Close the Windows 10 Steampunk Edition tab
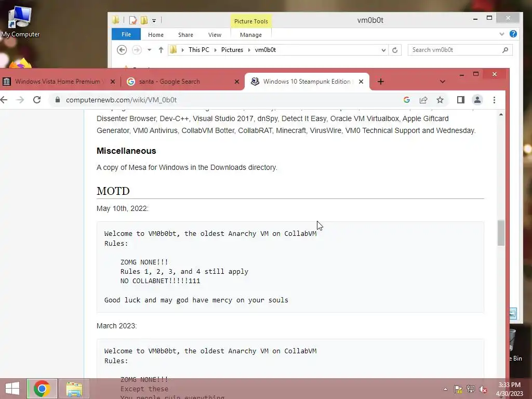532x399 pixels. coord(361,82)
